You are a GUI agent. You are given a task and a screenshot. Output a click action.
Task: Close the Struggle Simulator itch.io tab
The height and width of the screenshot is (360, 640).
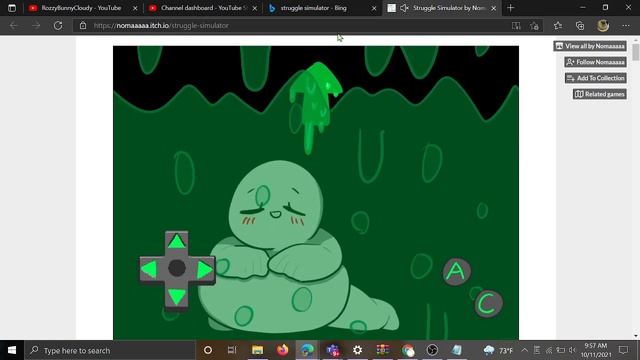[493, 8]
